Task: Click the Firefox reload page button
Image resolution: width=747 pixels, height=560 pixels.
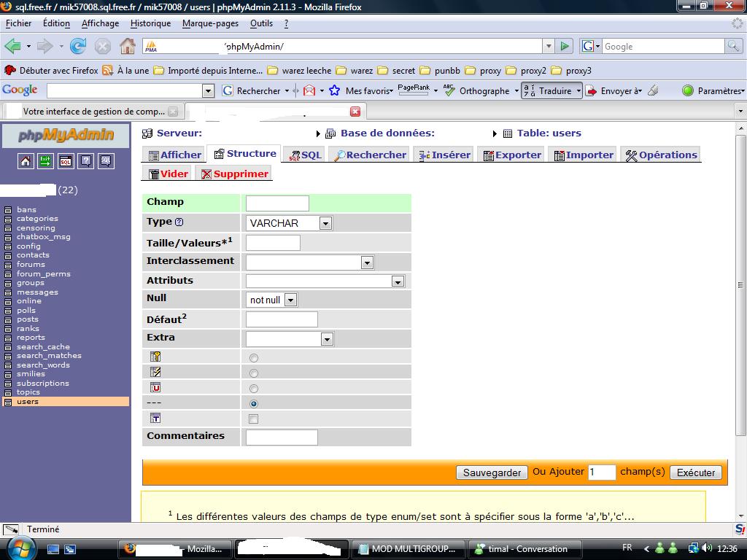Action: [x=78, y=46]
